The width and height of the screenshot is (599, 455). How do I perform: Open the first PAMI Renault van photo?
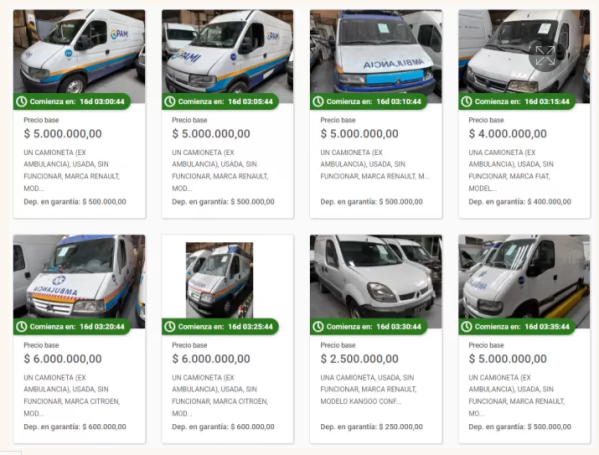tap(79, 52)
